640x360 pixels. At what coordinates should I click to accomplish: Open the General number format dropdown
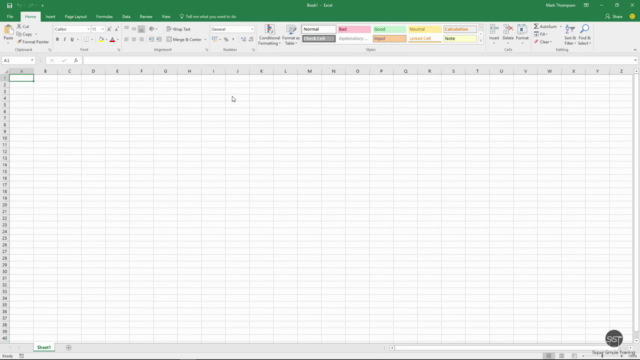tap(252, 29)
